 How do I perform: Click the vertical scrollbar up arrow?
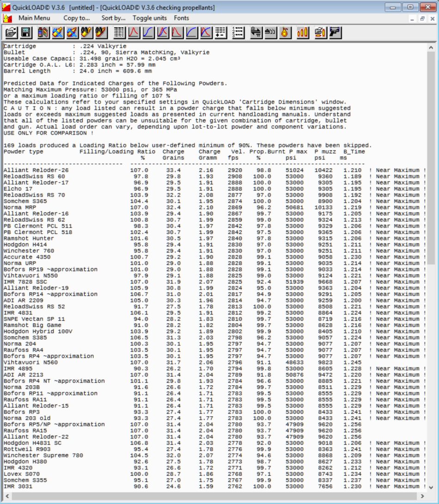click(x=431, y=48)
